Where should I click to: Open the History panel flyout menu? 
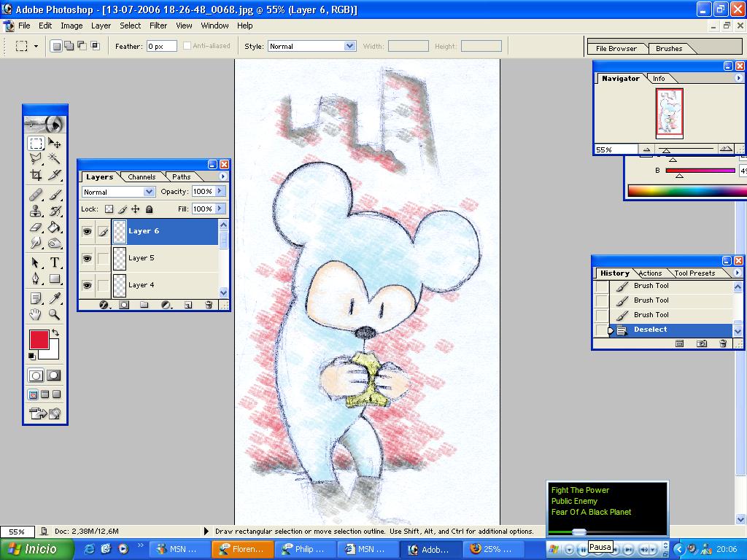click(x=738, y=273)
